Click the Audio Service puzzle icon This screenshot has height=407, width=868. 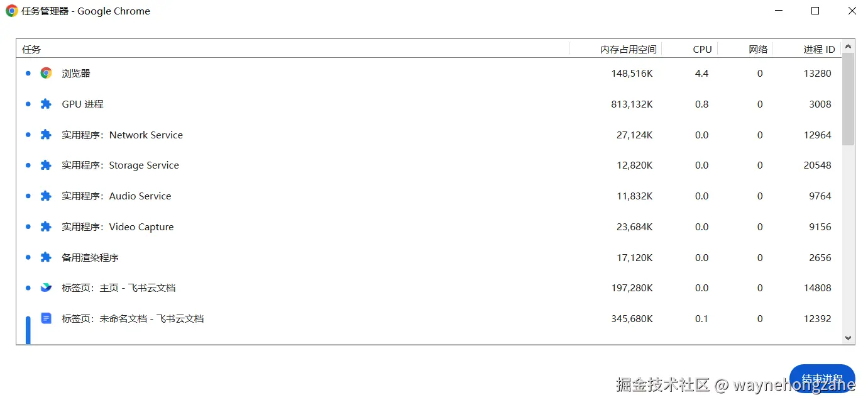(x=46, y=196)
